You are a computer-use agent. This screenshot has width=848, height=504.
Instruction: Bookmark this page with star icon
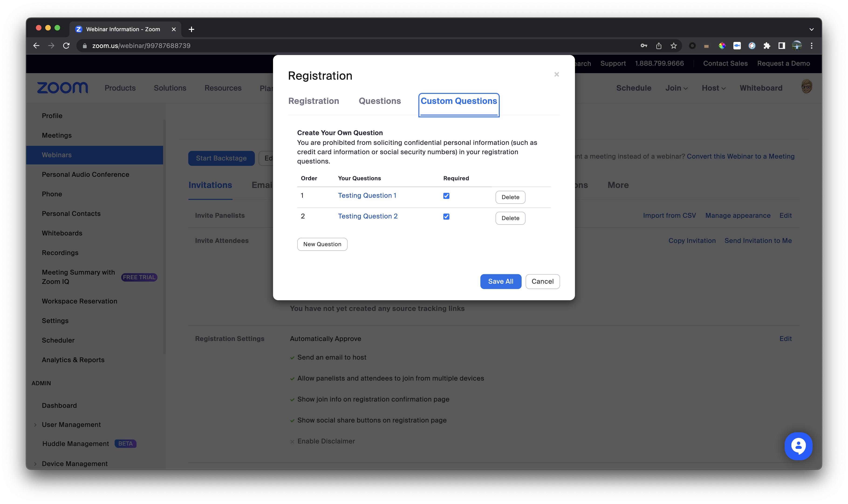click(x=674, y=45)
